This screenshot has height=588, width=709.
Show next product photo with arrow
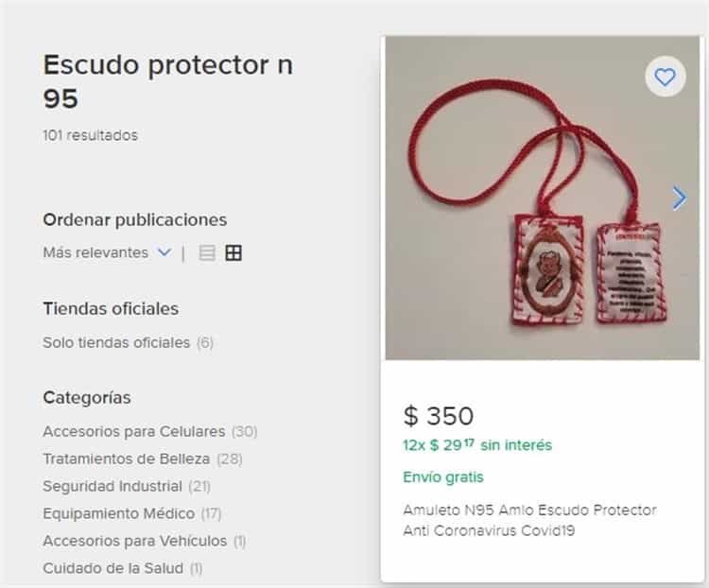pyautogui.click(x=679, y=199)
